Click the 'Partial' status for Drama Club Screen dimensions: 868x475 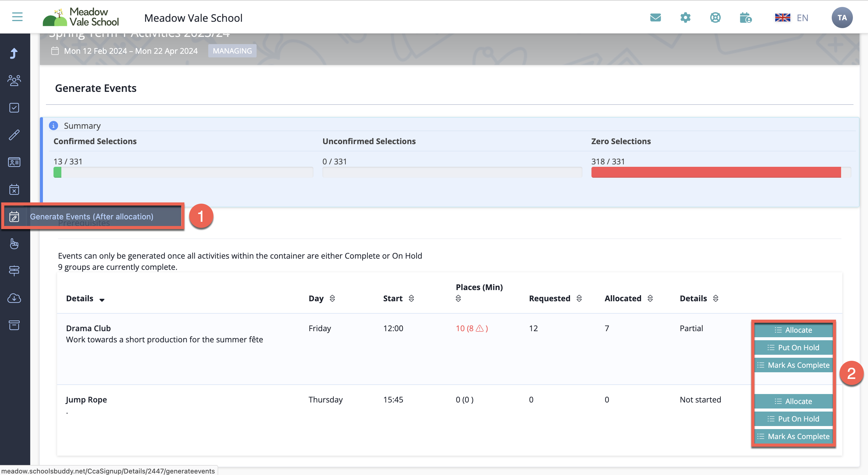(x=691, y=328)
